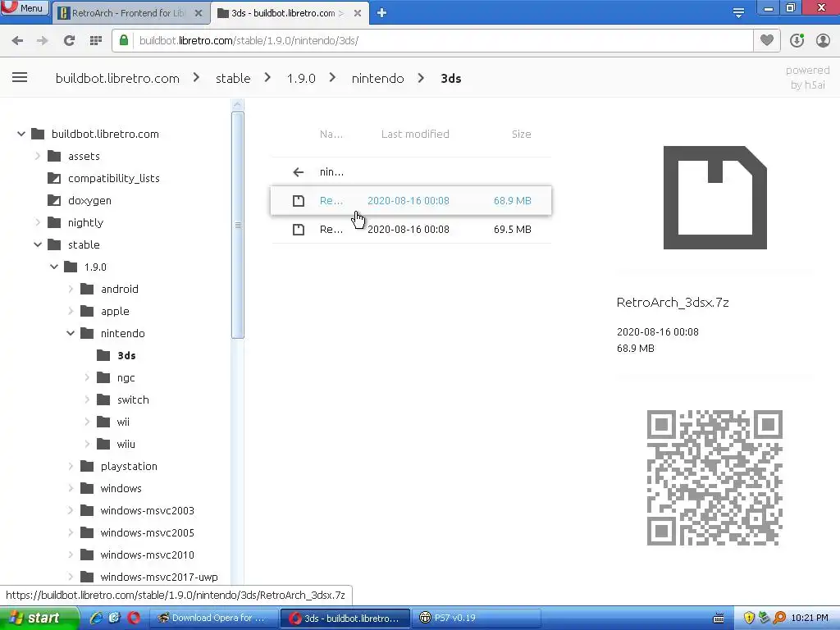Launch Internet Explorer from quick launch
840x630 pixels.
(x=97, y=618)
